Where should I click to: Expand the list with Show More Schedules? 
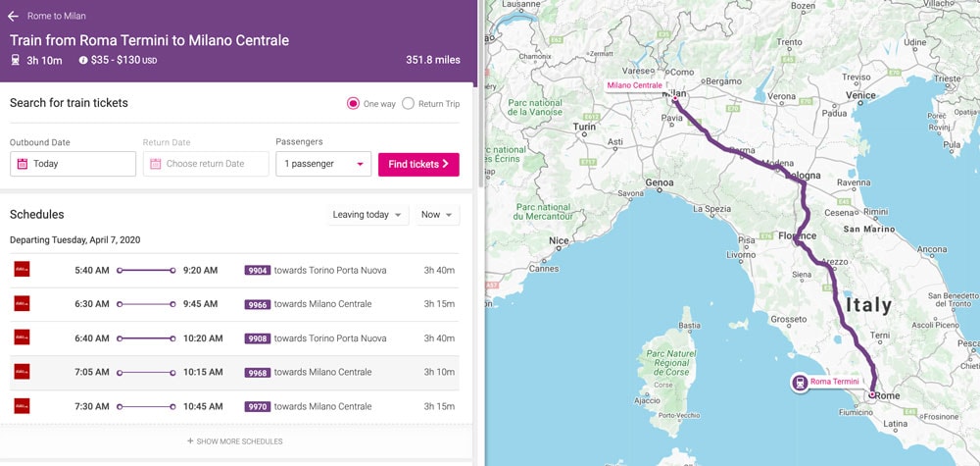click(235, 440)
